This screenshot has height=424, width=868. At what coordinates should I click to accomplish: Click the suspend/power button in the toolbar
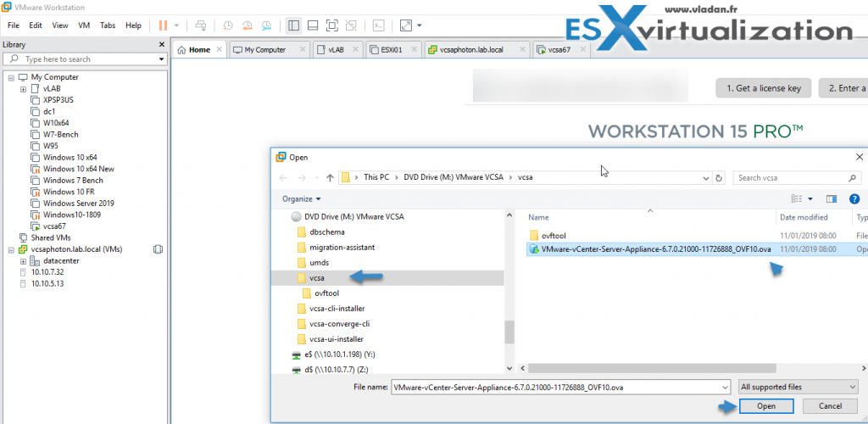pos(163,25)
